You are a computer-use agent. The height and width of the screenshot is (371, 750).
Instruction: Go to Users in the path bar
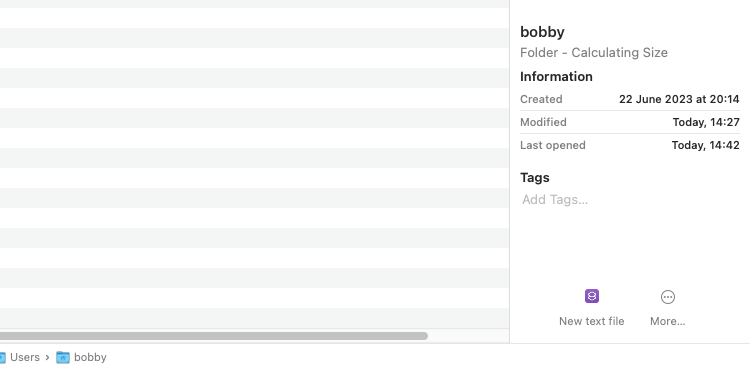25,357
